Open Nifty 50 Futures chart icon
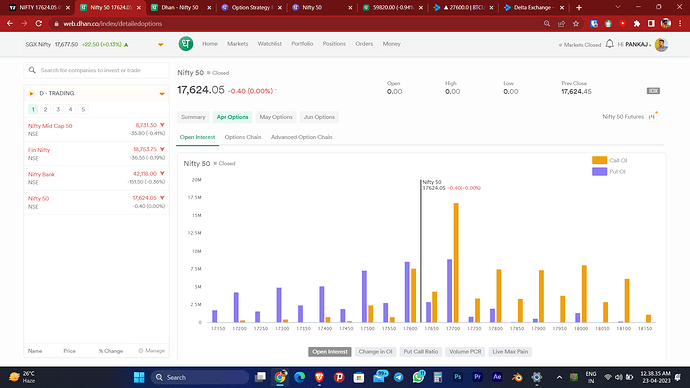Screen dimensions: 690x388 click(653, 116)
